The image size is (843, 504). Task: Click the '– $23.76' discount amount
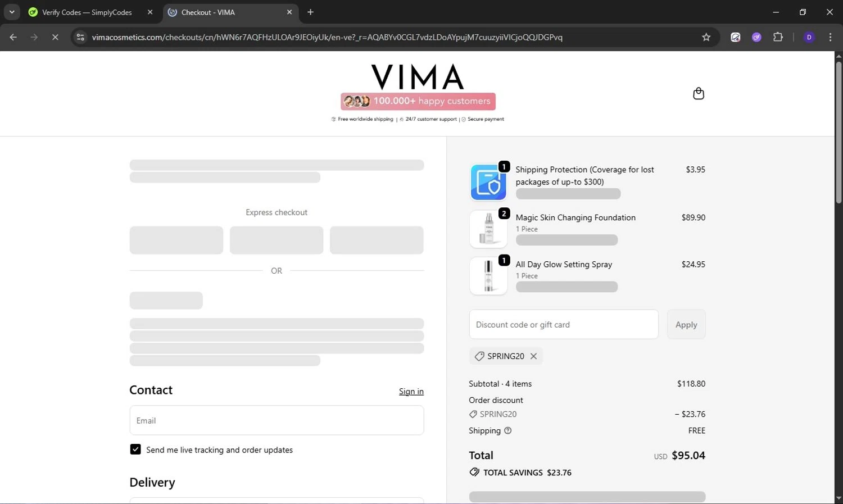tap(690, 414)
